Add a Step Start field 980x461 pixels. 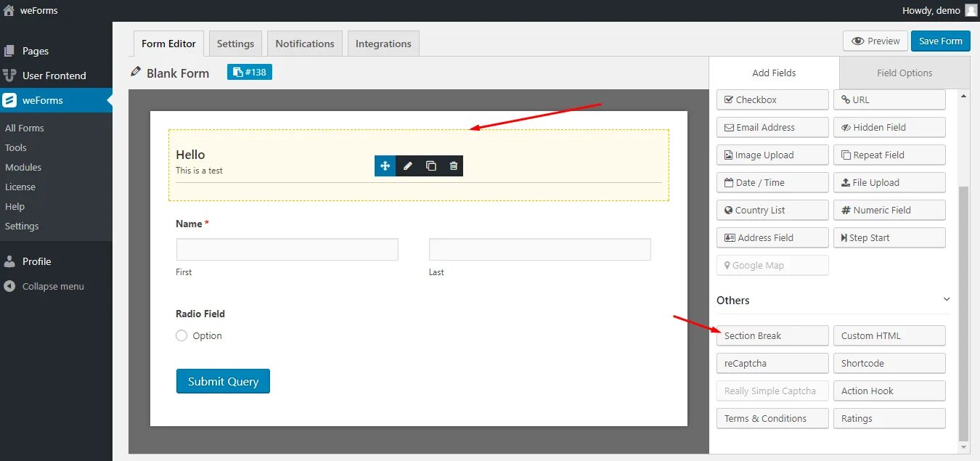click(889, 237)
